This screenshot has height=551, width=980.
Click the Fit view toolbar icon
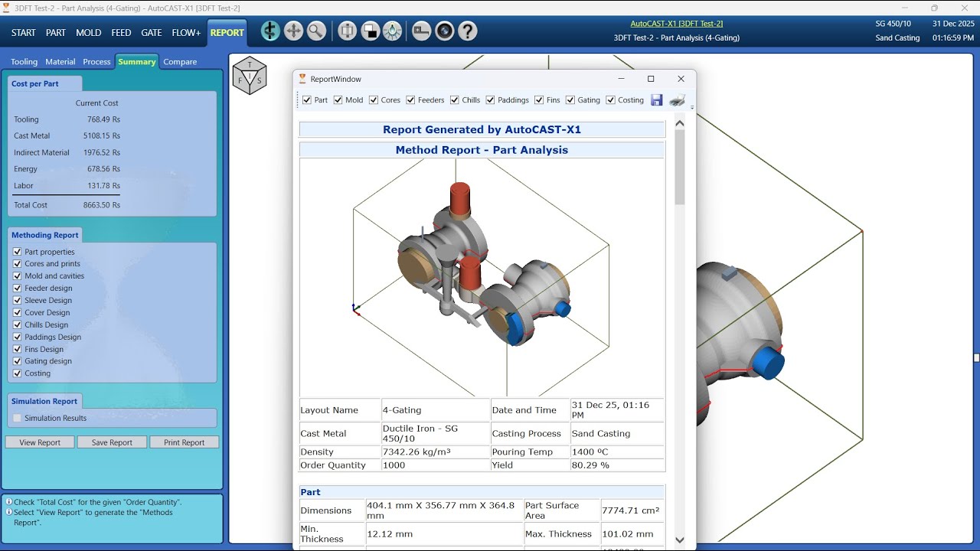(348, 31)
